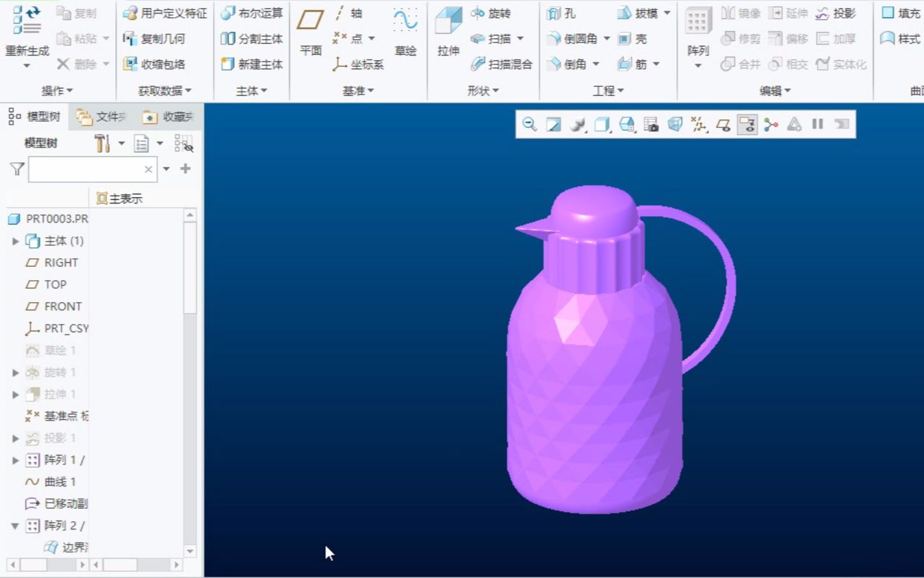Pause regeneration using the pause icon

pyautogui.click(x=817, y=124)
